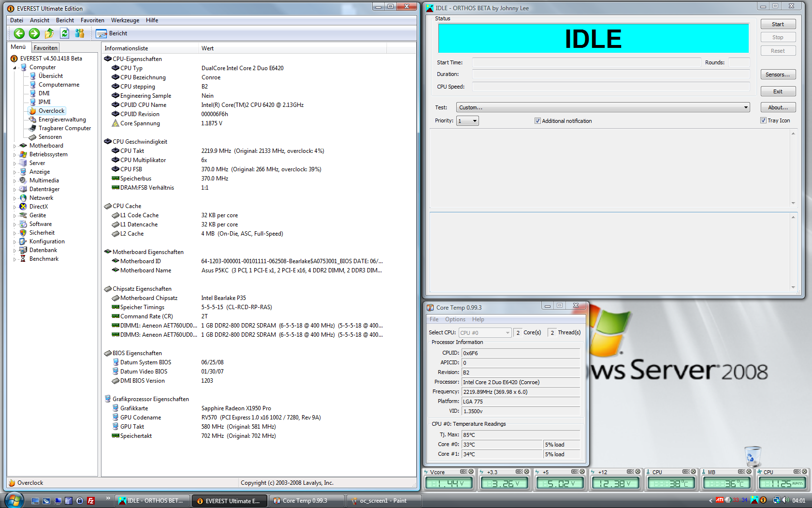Open the Hilfe menu in EVEREST
812x508 pixels.
pos(152,20)
